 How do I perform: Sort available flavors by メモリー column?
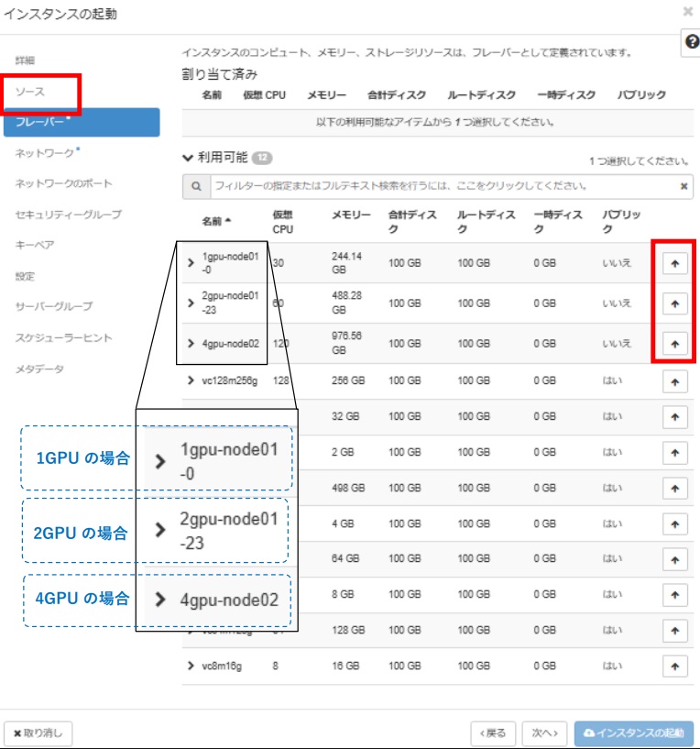351,215
